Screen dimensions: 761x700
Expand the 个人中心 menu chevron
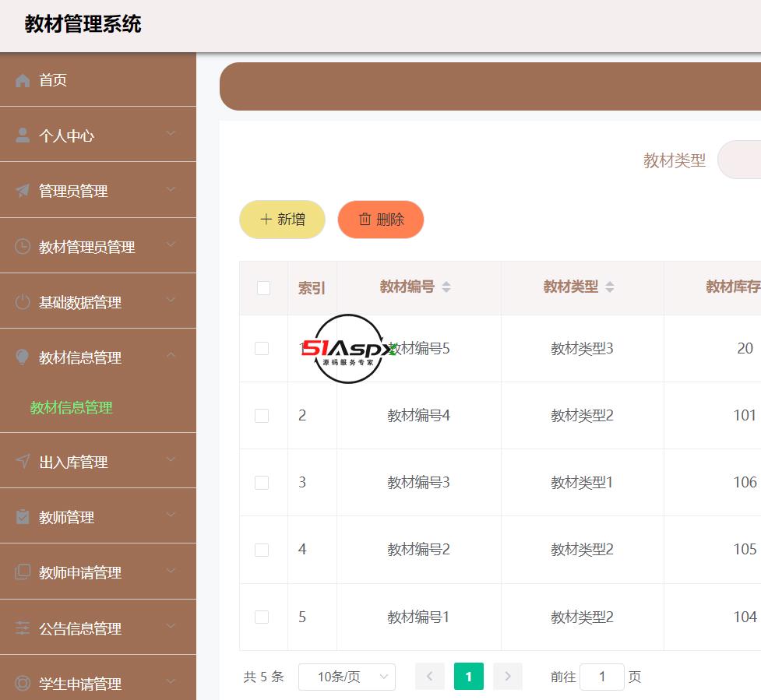point(171,133)
